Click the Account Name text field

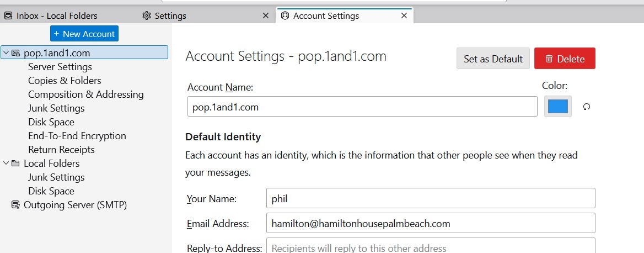pyautogui.click(x=362, y=107)
